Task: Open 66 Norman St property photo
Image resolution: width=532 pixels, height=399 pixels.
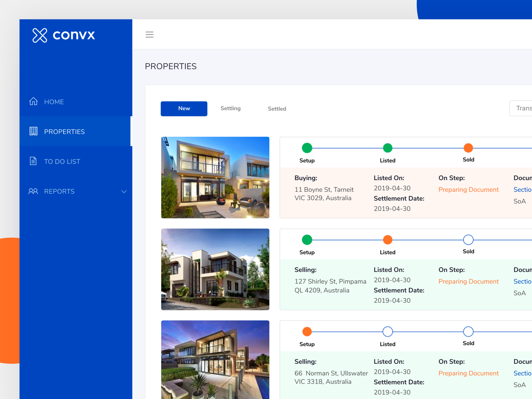Action: point(215,360)
